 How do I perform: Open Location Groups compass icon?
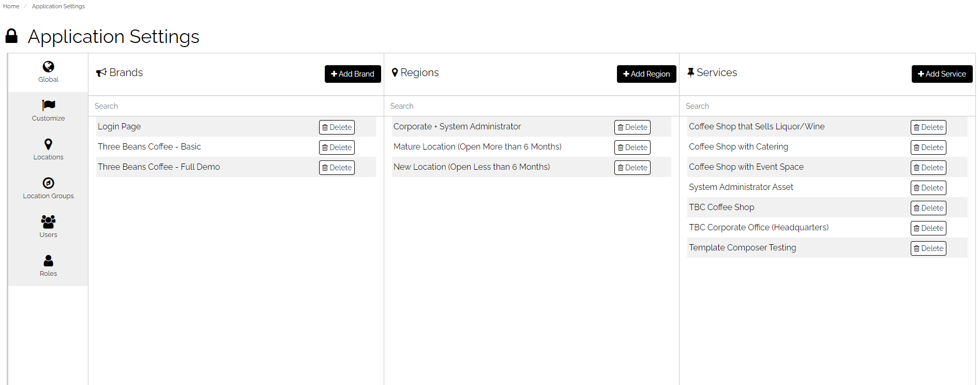48,183
